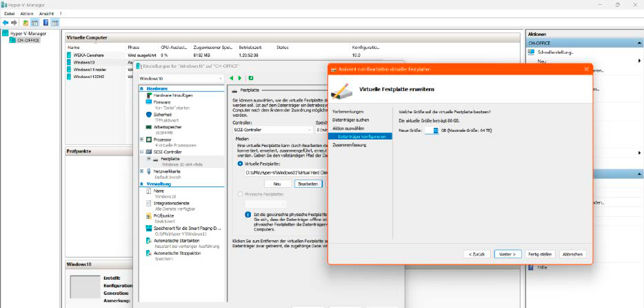Viewport: 644px width, 308px height.
Task: Select Automatische Stoppaktion entry
Action: pos(177,253)
